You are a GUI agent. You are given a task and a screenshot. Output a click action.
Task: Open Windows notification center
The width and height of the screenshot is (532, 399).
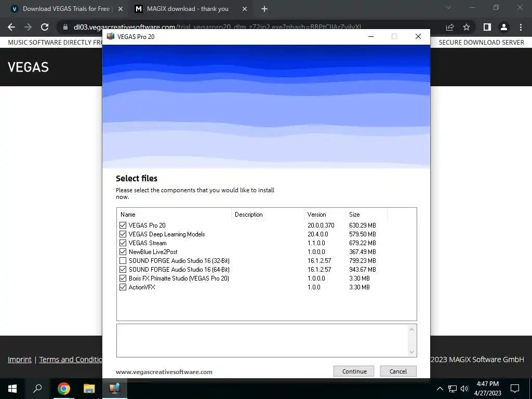(x=515, y=389)
